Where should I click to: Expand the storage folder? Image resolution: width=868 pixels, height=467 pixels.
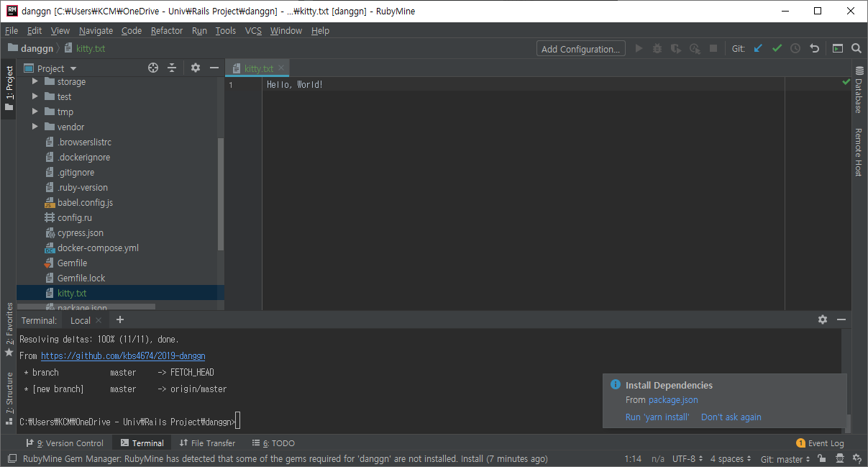(x=35, y=81)
